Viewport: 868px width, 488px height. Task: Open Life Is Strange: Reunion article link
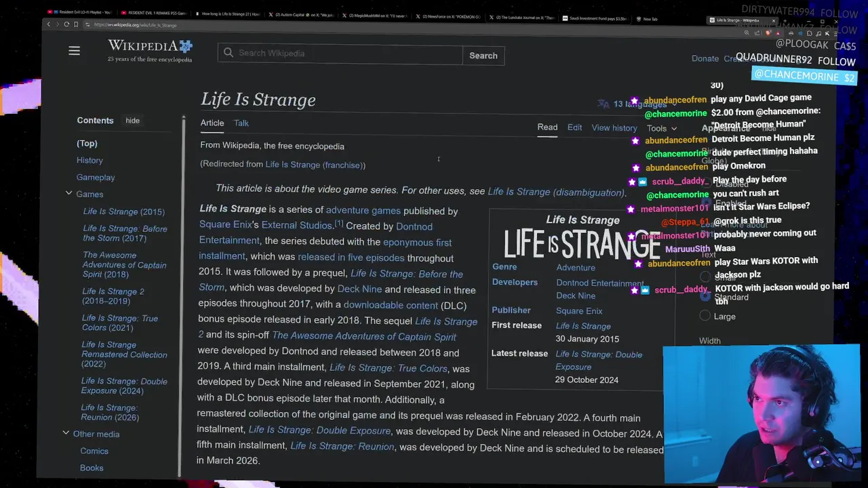tap(342, 446)
